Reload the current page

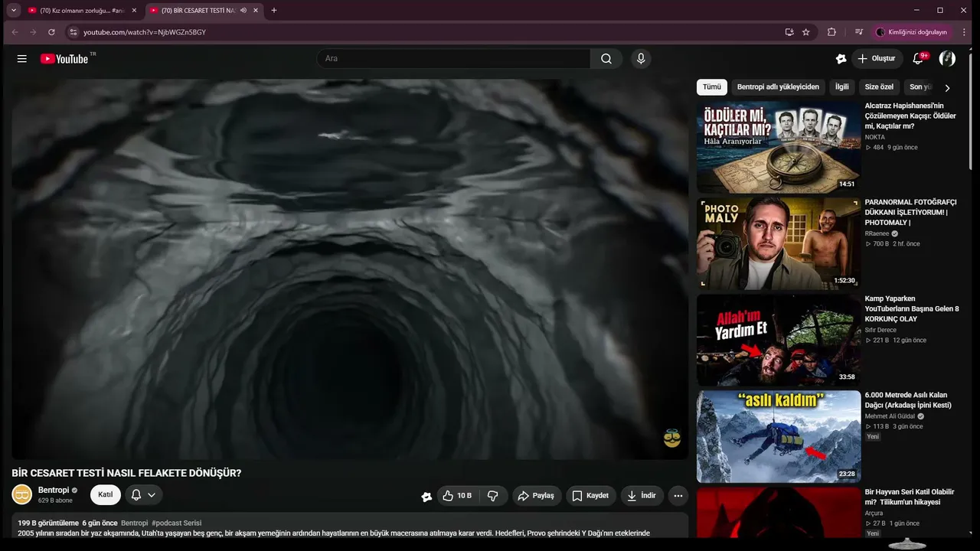(51, 32)
